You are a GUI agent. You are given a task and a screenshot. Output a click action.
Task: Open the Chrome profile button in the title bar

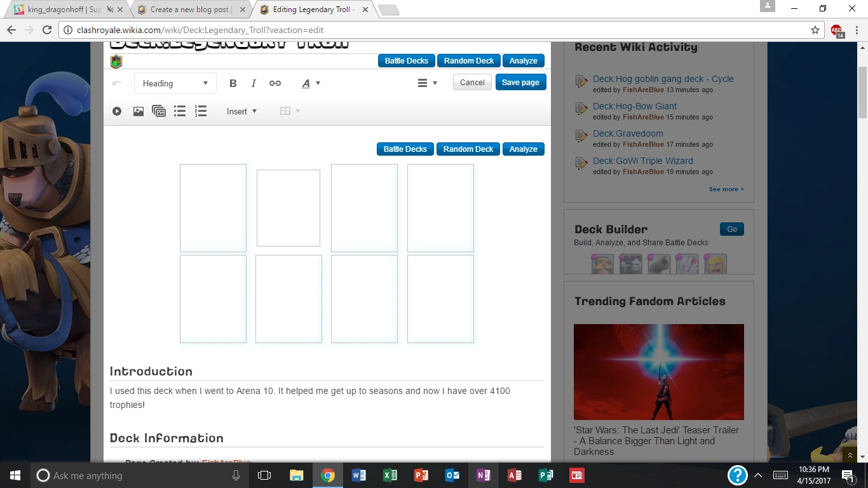(x=768, y=6)
